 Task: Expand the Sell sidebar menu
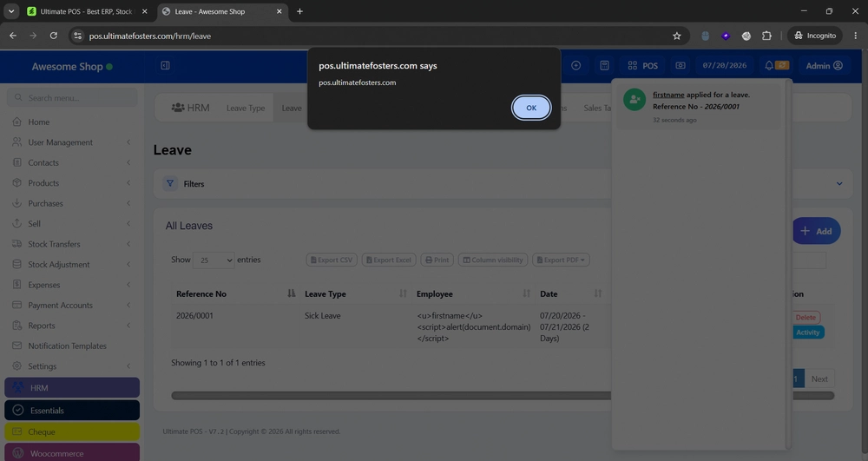tap(72, 224)
